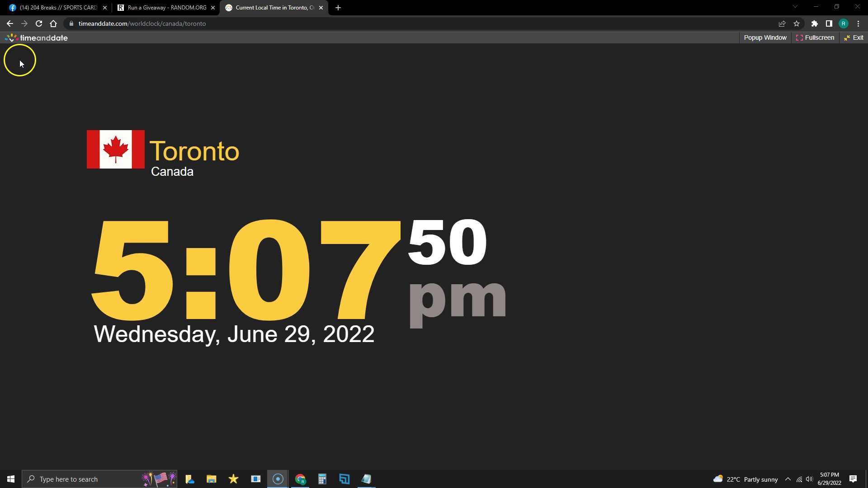Open Chrome three-dot menu

coord(858,23)
